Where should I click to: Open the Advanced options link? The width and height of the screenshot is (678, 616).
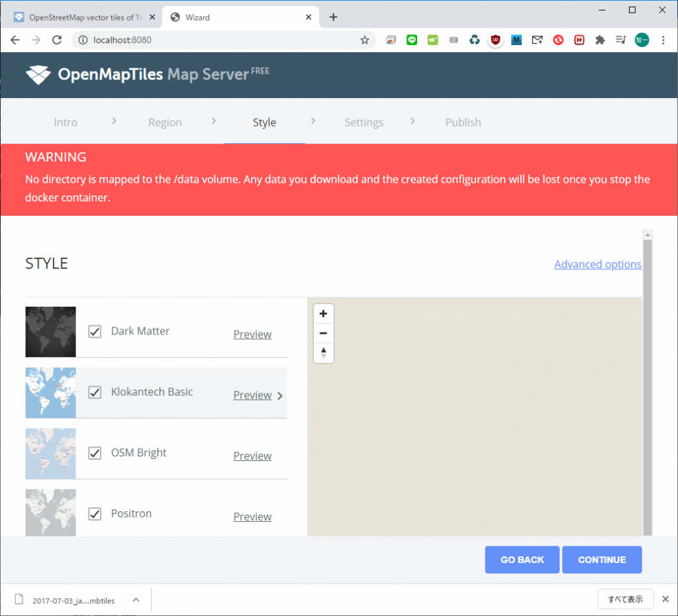tap(597, 264)
